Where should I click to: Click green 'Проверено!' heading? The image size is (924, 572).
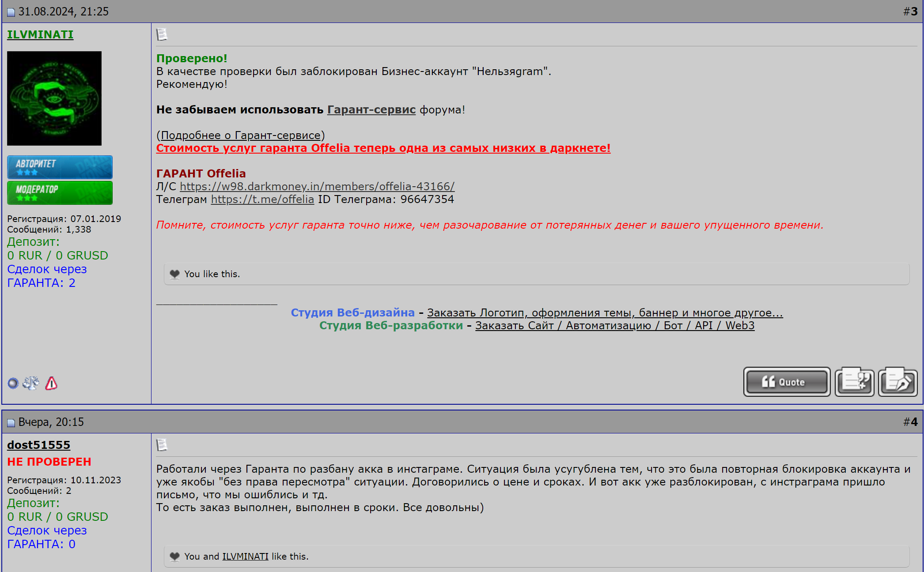click(x=192, y=58)
